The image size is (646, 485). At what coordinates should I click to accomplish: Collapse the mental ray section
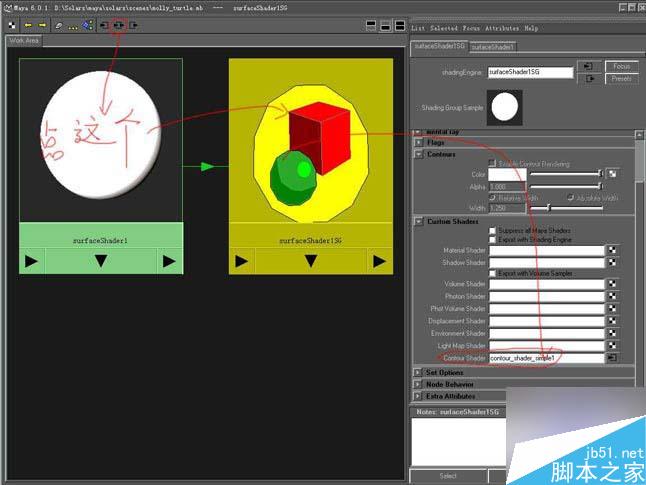pos(419,132)
